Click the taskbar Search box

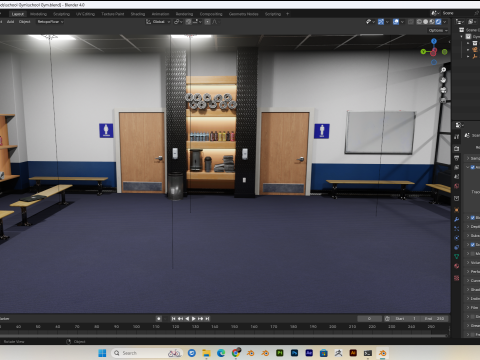point(147,353)
